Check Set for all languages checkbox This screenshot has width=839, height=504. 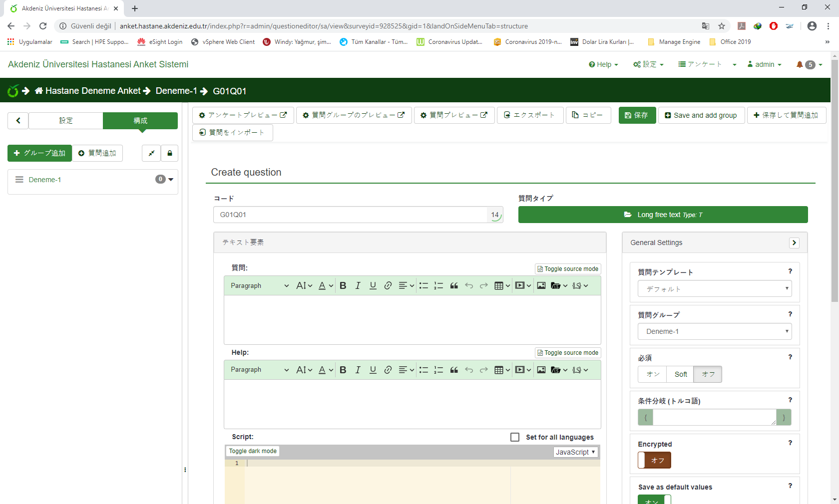[515, 437]
